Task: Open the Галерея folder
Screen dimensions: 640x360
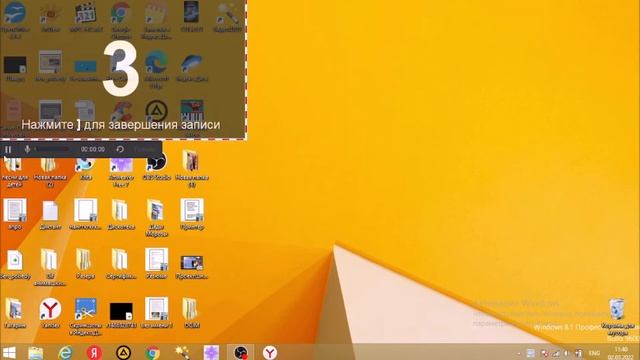Action: [x=15, y=313]
